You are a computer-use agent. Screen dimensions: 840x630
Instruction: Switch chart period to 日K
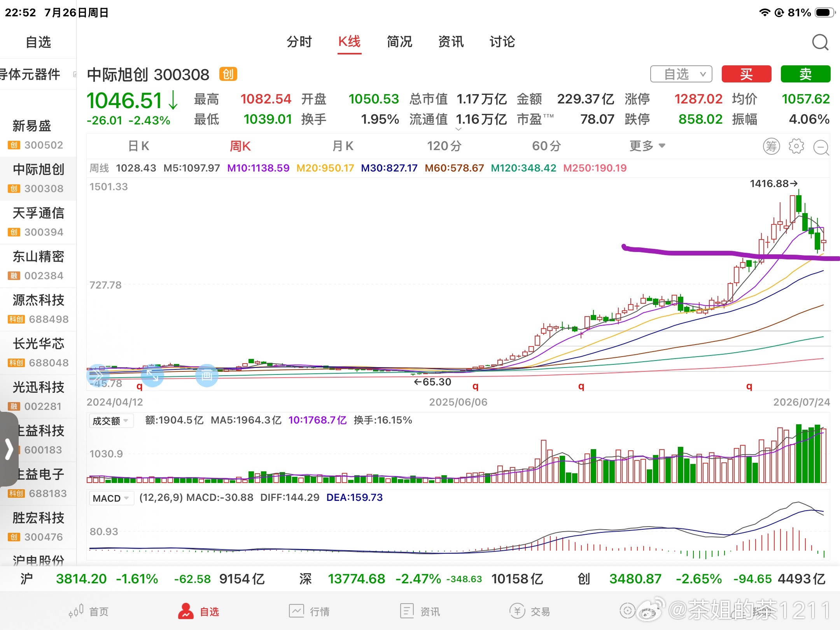(138, 146)
